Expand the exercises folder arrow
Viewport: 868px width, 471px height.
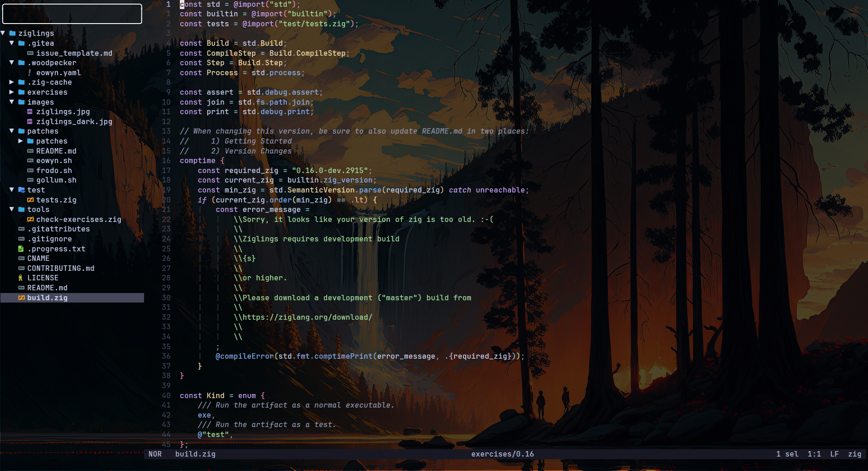click(x=12, y=92)
